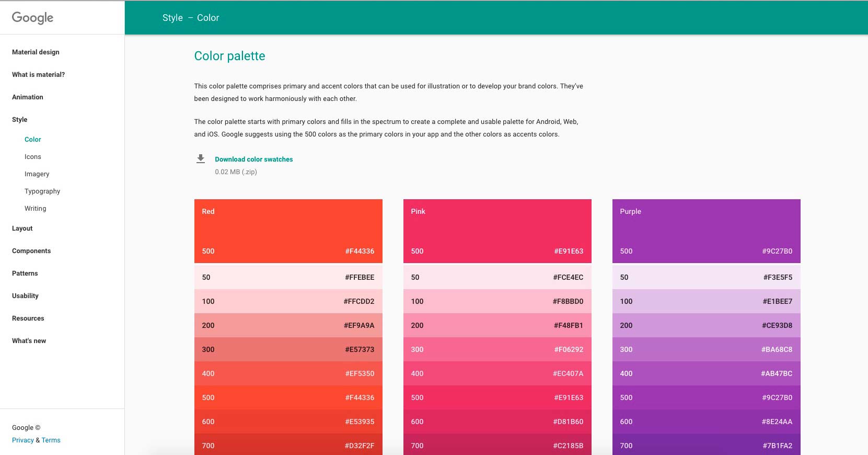Pick Purple 50 swatch #F3E5F5

707,277
